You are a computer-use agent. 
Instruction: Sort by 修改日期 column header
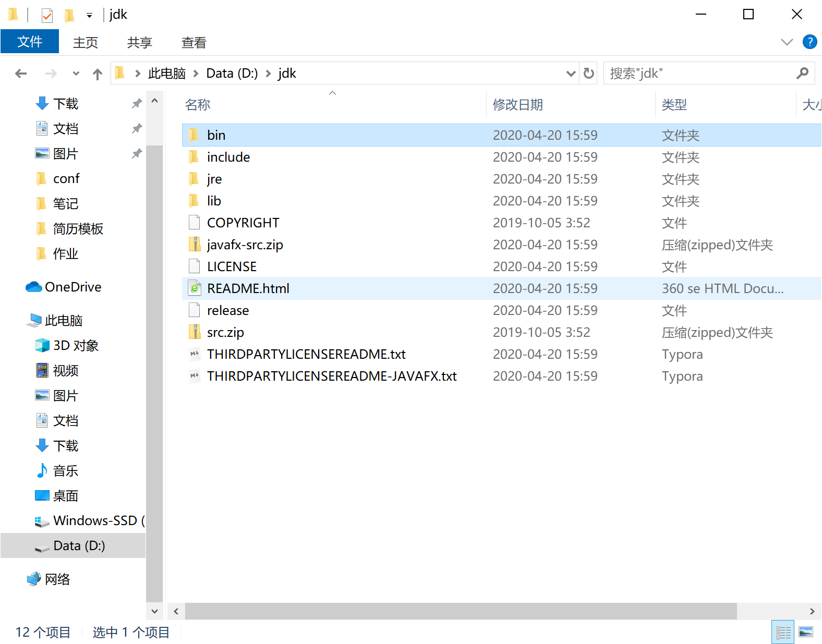518,105
